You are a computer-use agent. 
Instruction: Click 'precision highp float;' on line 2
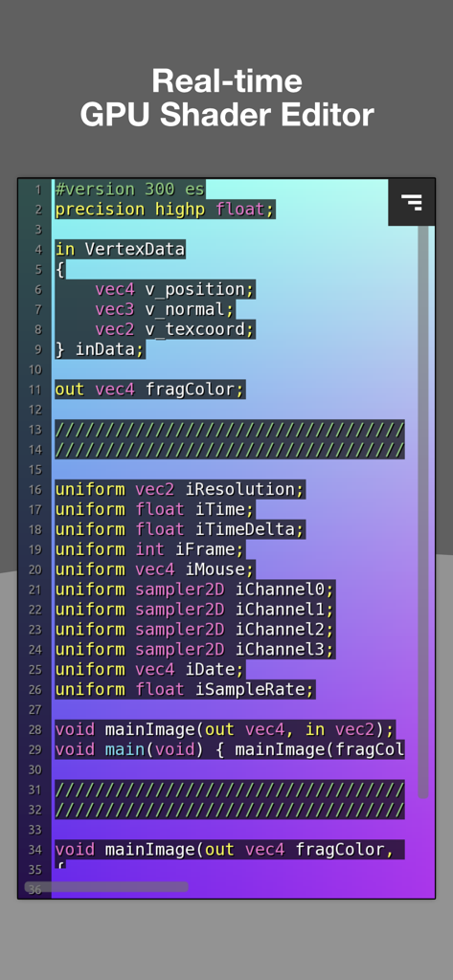(165, 210)
